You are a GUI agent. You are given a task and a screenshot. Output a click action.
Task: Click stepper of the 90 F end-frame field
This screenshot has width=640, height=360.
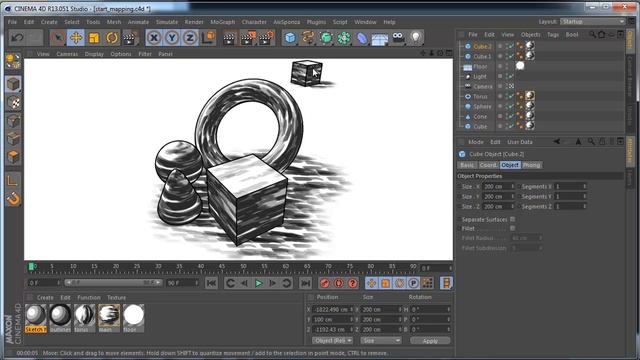tap(197, 283)
